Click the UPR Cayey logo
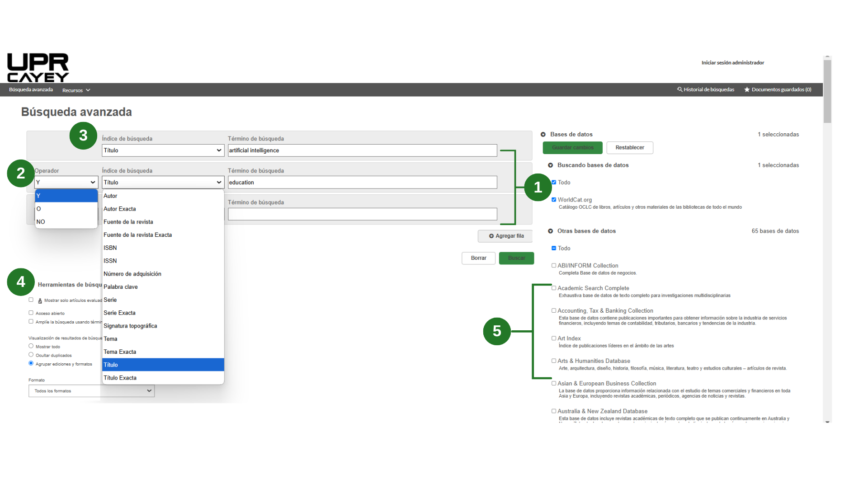This screenshot has width=868, height=488. point(38,68)
